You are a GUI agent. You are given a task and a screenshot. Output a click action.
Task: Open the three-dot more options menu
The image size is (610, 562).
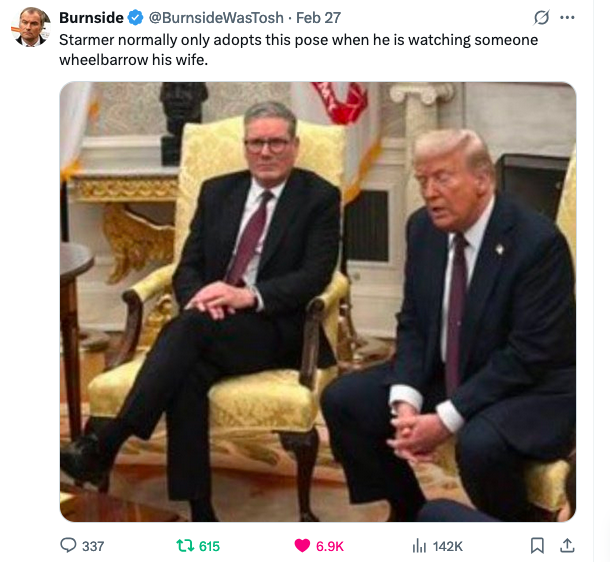click(567, 18)
